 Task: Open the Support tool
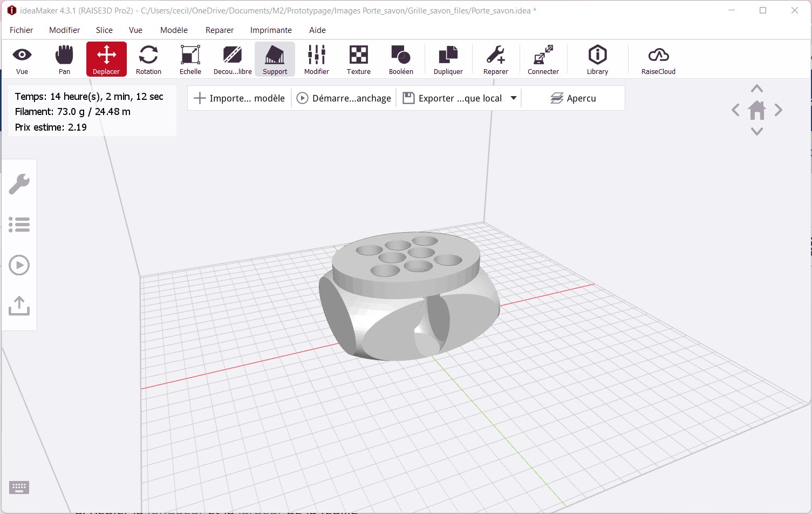coord(275,59)
